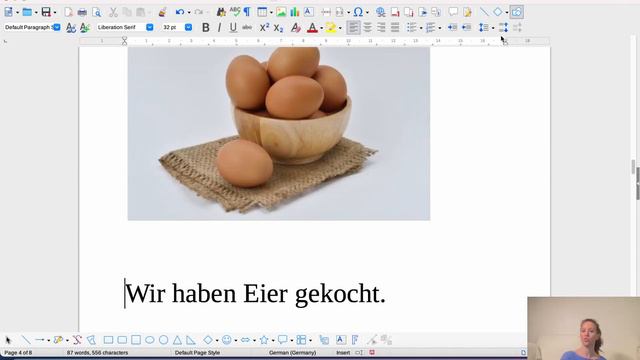Click the eggs photo in the document
The image size is (640, 360).
point(279,133)
